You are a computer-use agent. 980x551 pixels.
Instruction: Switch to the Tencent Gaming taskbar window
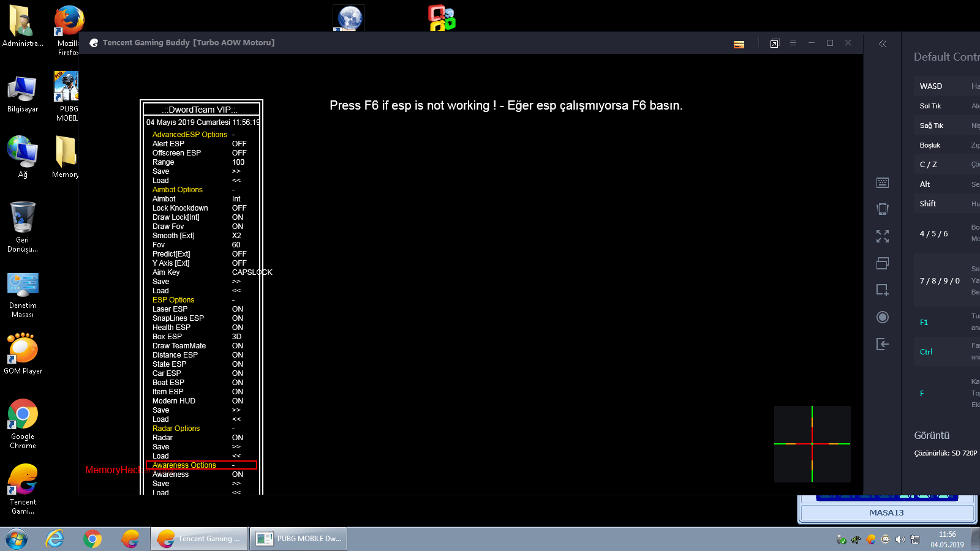pyautogui.click(x=199, y=539)
